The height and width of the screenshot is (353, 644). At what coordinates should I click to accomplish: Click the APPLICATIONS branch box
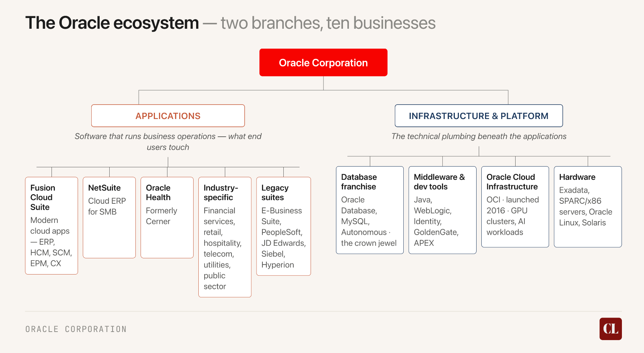click(168, 116)
